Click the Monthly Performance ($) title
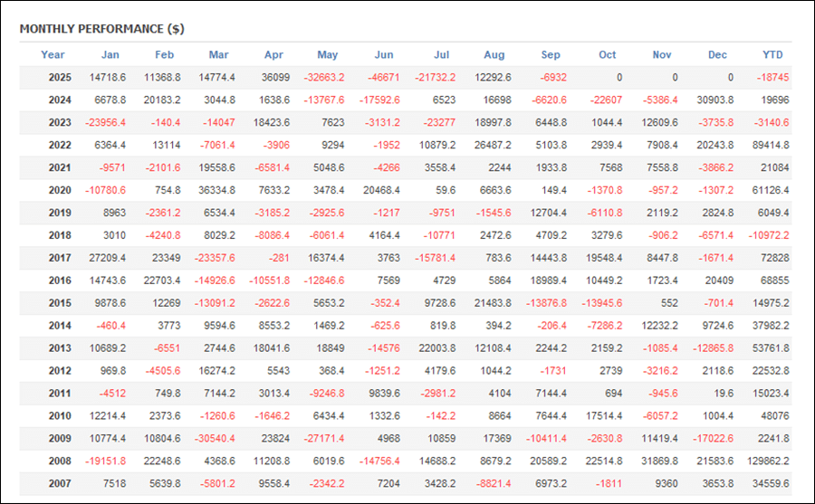The width and height of the screenshot is (815, 504). (101, 29)
